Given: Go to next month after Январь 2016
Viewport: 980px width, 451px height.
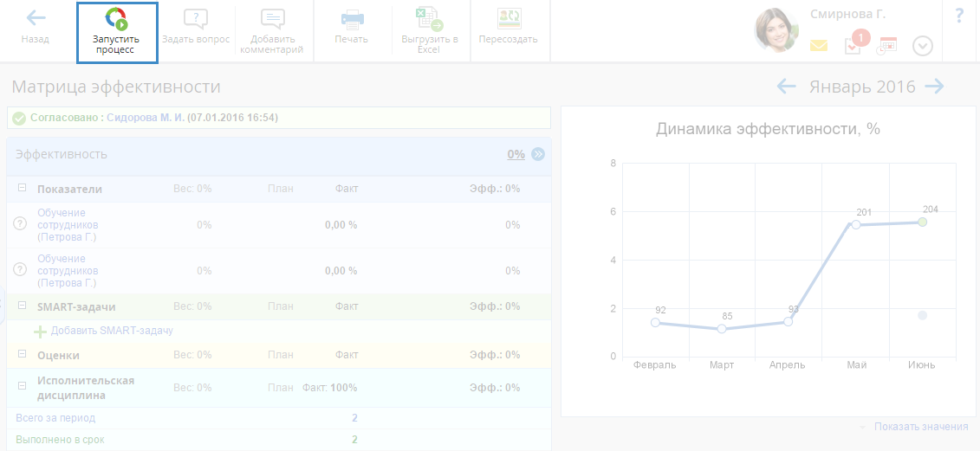Looking at the screenshot, I should point(934,87).
